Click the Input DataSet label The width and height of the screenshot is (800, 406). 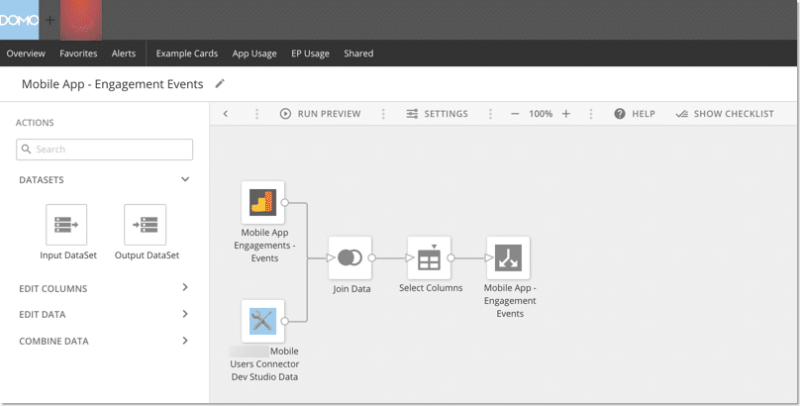(68, 255)
